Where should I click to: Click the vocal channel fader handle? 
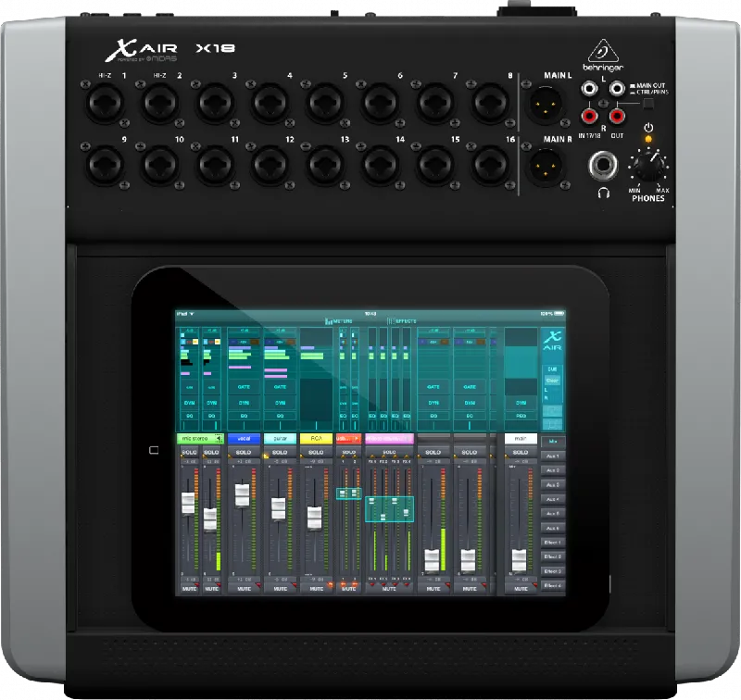243,494
